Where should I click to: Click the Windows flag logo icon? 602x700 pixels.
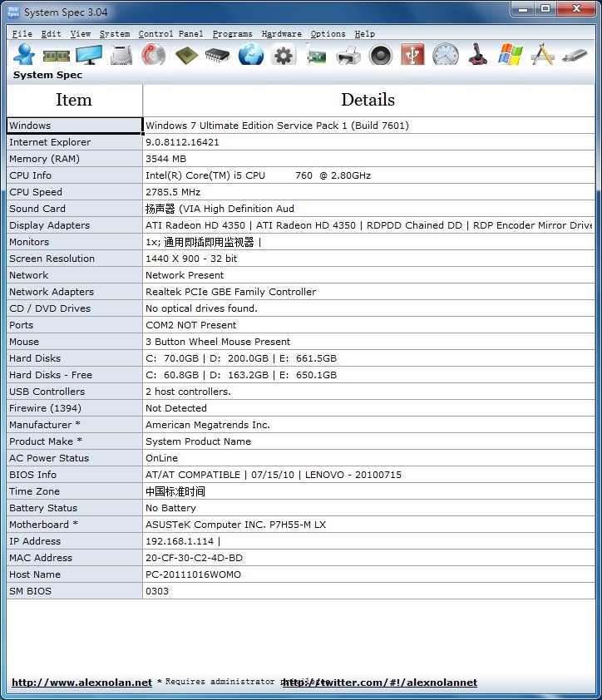(x=510, y=55)
